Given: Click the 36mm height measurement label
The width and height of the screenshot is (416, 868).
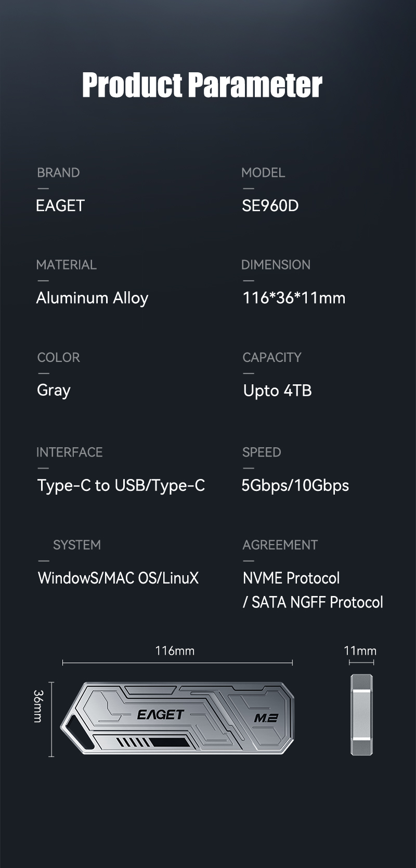Looking at the screenshot, I should (x=38, y=706).
